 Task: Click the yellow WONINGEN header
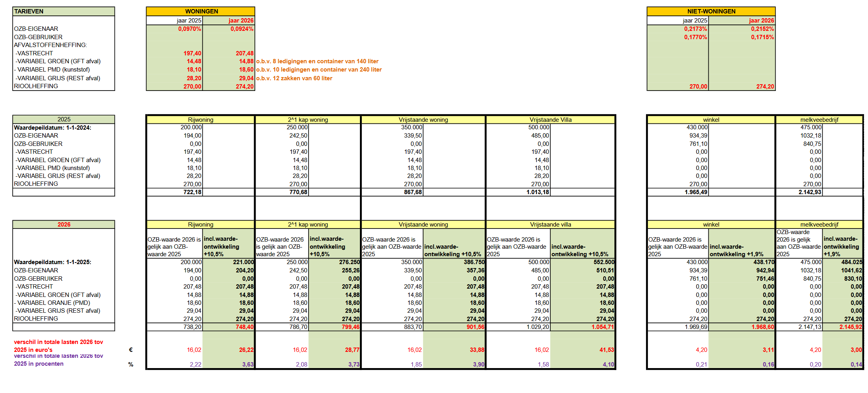(201, 11)
